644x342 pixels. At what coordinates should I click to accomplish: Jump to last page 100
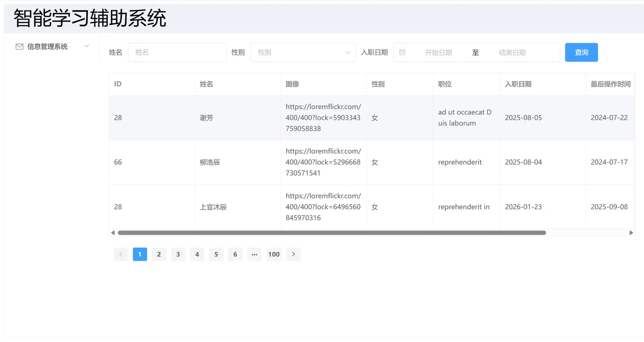[274, 254]
